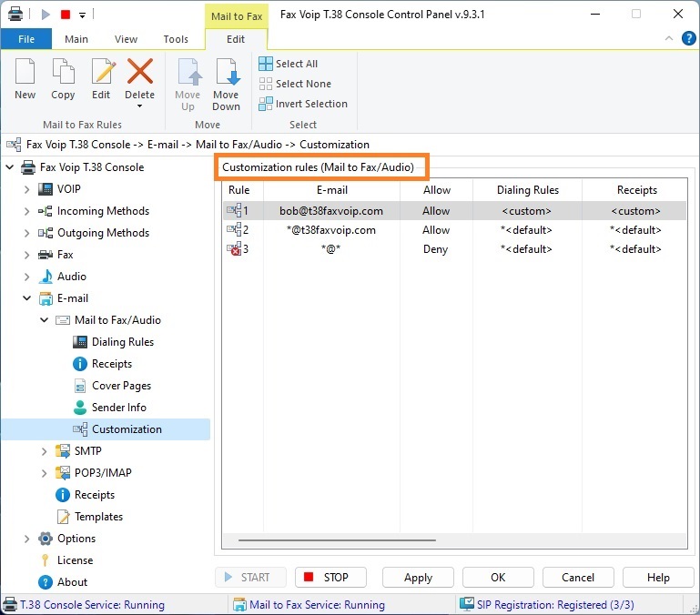Image resolution: width=700 pixels, height=615 pixels.
Task: Click the Dialing Rules column header
Action: click(x=527, y=190)
